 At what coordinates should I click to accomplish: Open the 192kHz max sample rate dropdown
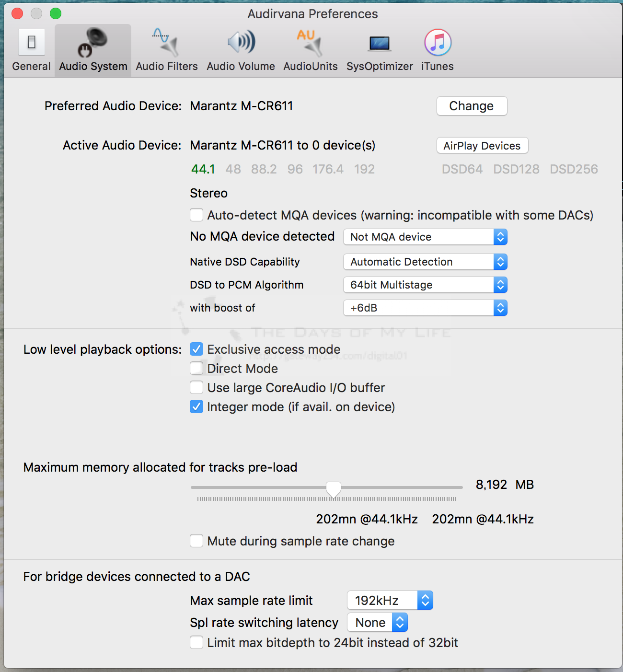tap(390, 600)
